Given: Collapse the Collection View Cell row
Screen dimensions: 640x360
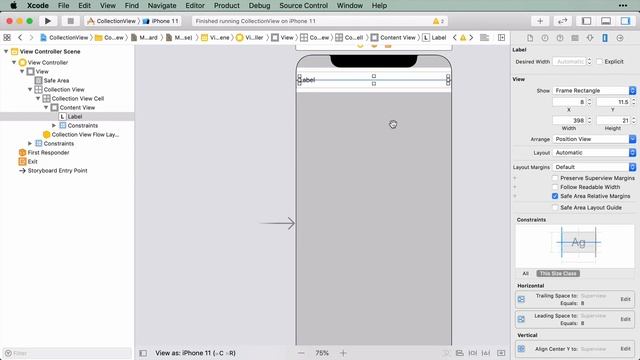Looking at the screenshot, I should pyautogui.click(x=38, y=98).
